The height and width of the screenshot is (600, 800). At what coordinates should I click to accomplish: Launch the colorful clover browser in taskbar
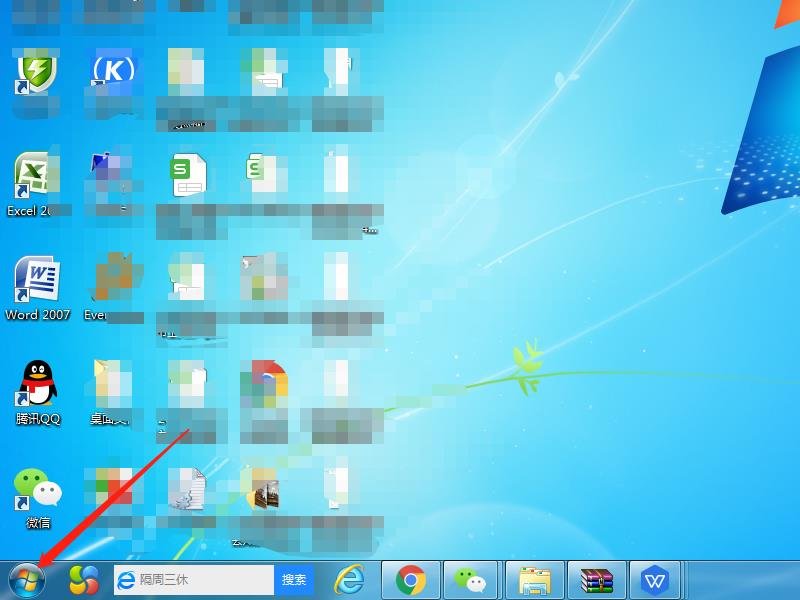coord(84,579)
